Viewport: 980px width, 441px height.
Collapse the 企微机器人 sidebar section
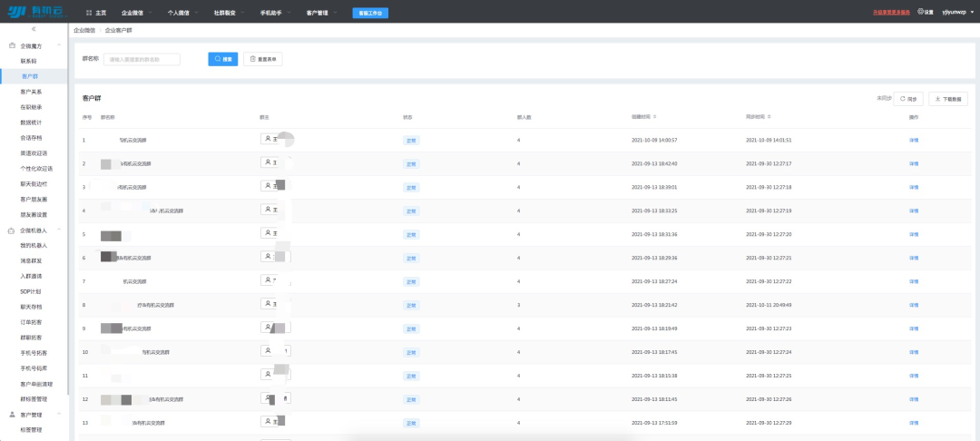pos(59,230)
